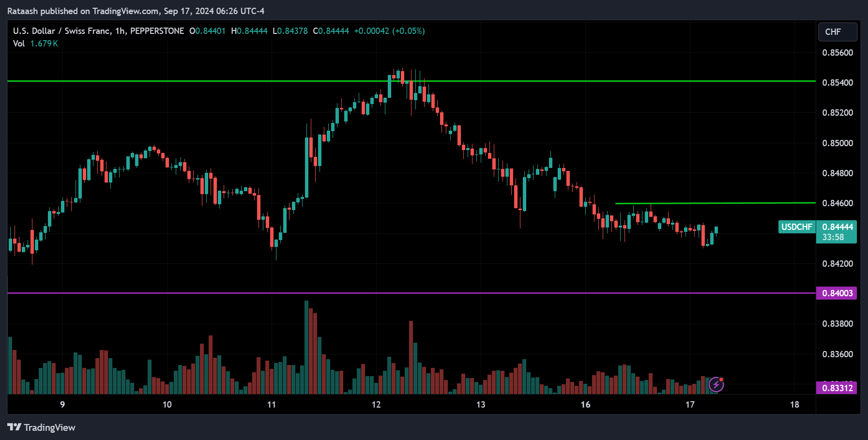Image resolution: width=868 pixels, height=440 pixels.
Task: Click the 0.85000 price scale label
Action: click(x=838, y=143)
